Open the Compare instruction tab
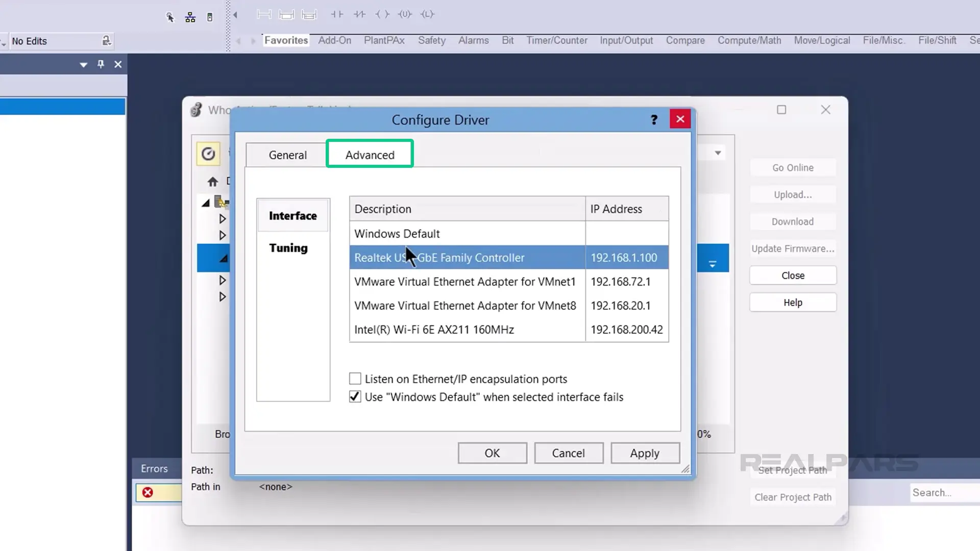 pyautogui.click(x=685, y=40)
